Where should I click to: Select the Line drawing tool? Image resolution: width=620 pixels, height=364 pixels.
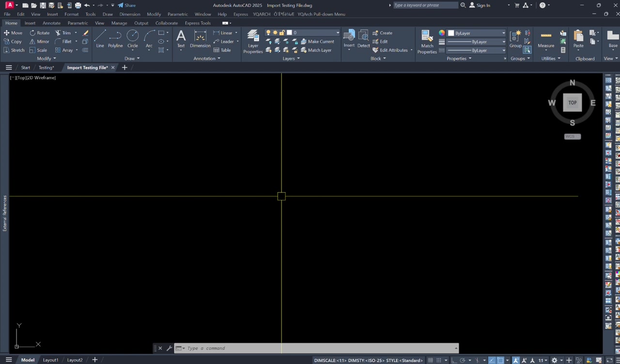(100, 39)
